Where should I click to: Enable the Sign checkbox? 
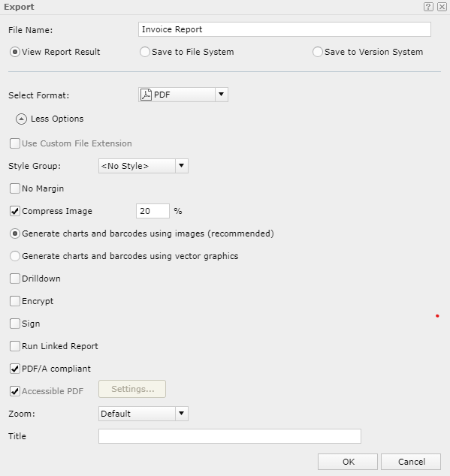(x=15, y=324)
